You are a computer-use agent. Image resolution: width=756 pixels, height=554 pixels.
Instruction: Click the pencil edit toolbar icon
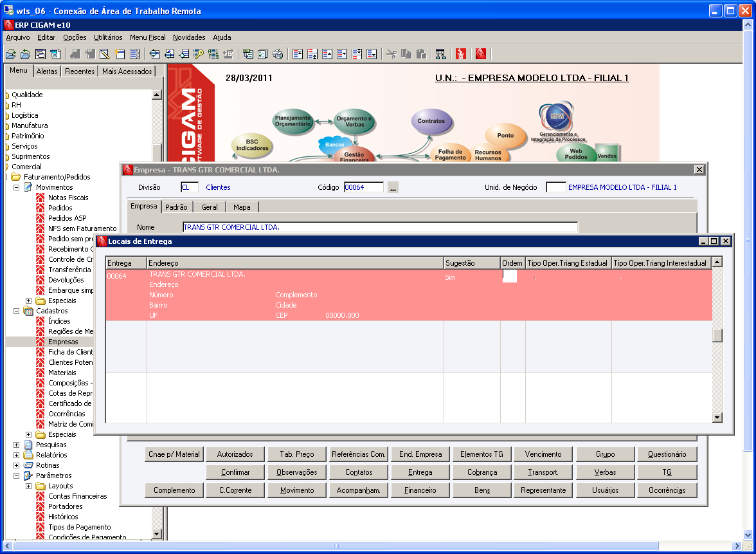click(x=105, y=54)
